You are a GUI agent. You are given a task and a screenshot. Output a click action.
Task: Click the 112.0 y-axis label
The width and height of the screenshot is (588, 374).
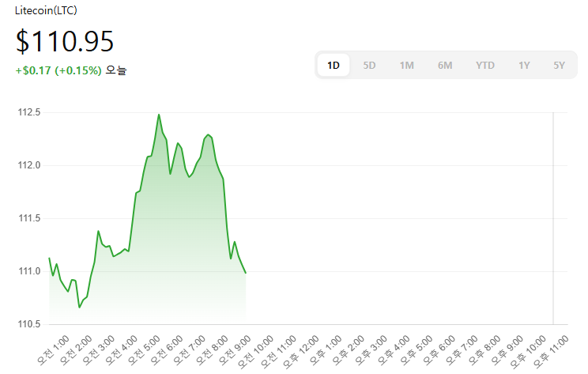(x=29, y=165)
